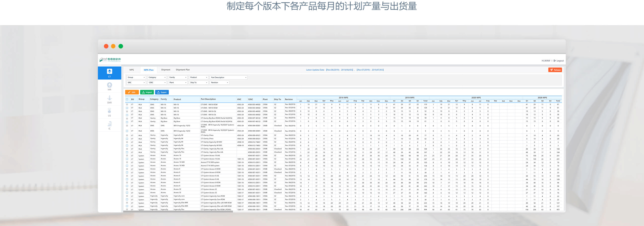Open the Group filter dropdown
This screenshot has height=226, width=644.
point(136,77)
